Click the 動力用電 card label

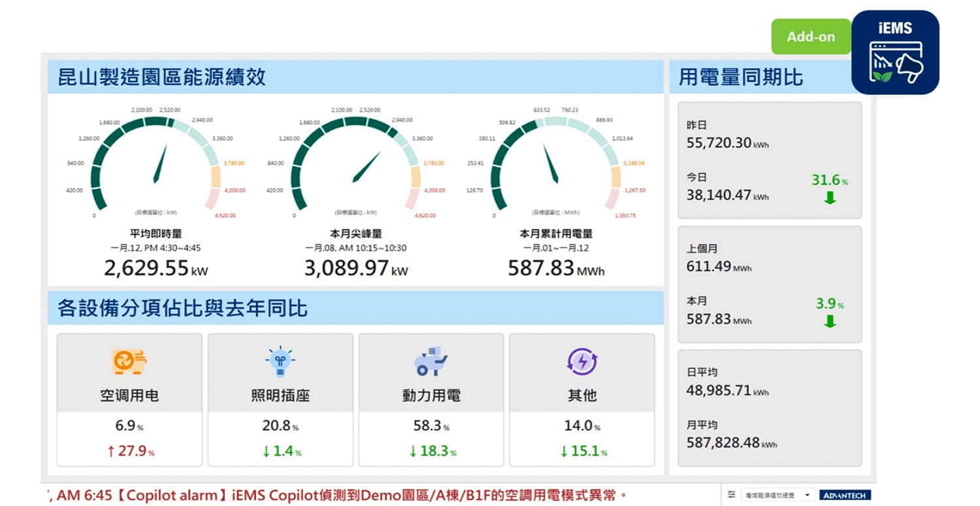(x=431, y=396)
